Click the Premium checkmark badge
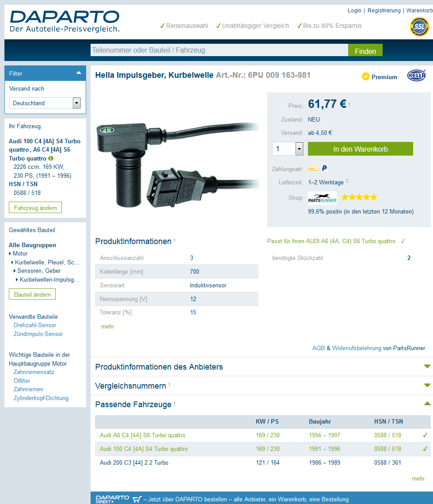The image size is (433, 504). pos(366,76)
